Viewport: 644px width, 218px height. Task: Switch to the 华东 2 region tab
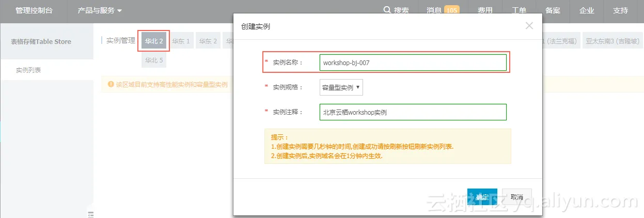(x=208, y=41)
